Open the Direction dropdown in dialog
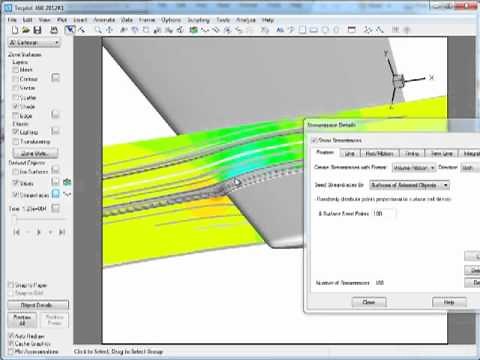Screen dimensions: 480x360 click(470, 168)
